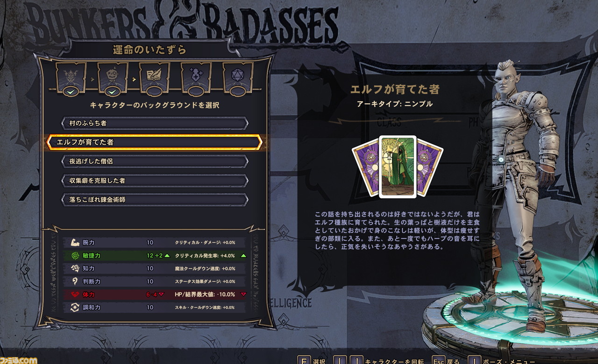Go to the hero points plus icon
This screenshot has width=598, height=364.
196,75
